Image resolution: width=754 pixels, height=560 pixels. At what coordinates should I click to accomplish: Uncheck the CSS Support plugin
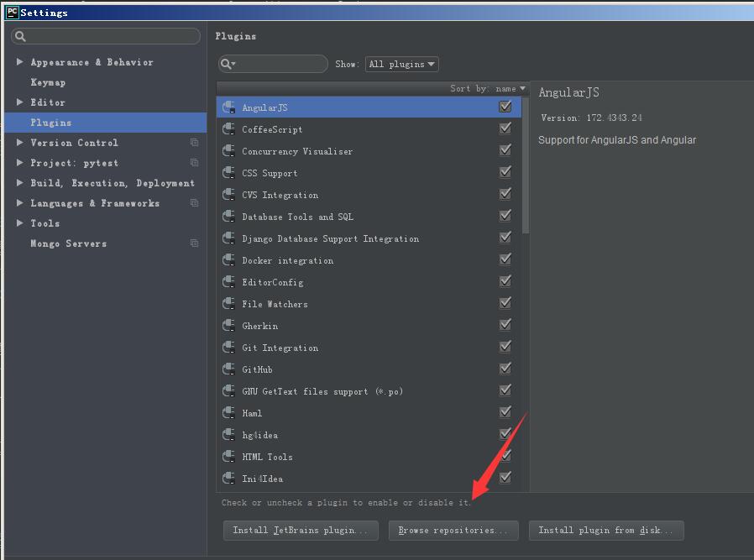505,172
